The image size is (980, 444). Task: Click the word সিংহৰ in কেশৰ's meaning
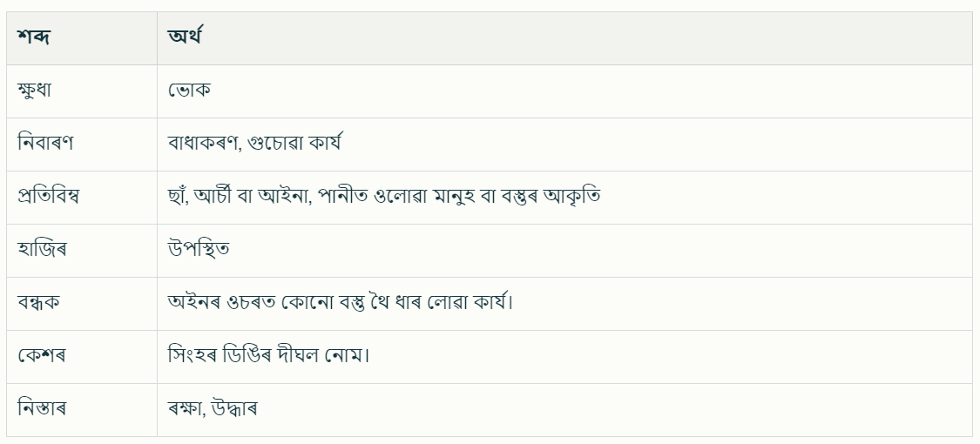(x=193, y=356)
